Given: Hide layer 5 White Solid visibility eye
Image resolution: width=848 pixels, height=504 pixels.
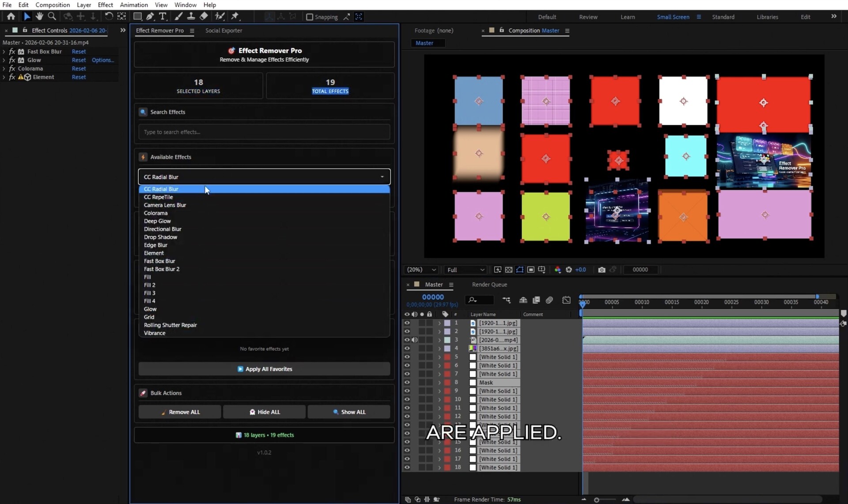Looking at the screenshot, I should (407, 357).
